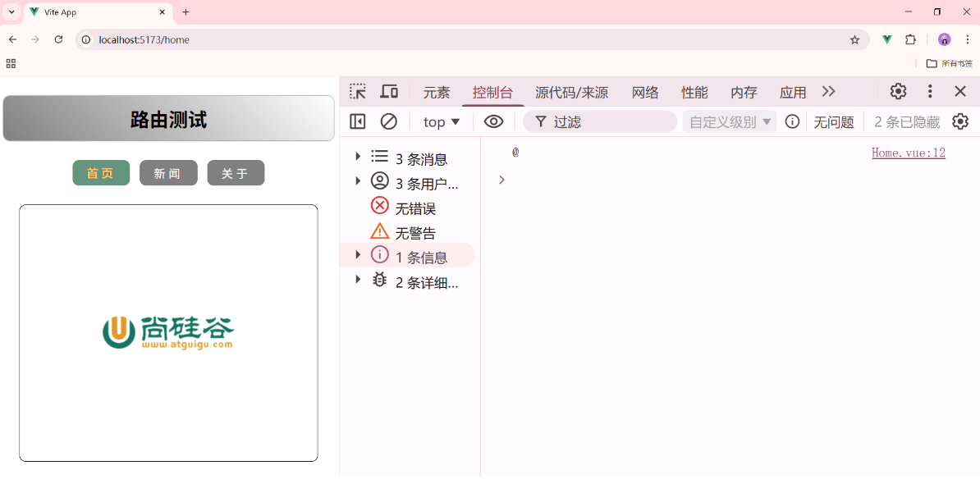Create live expression with eye icon

[x=494, y=121]
